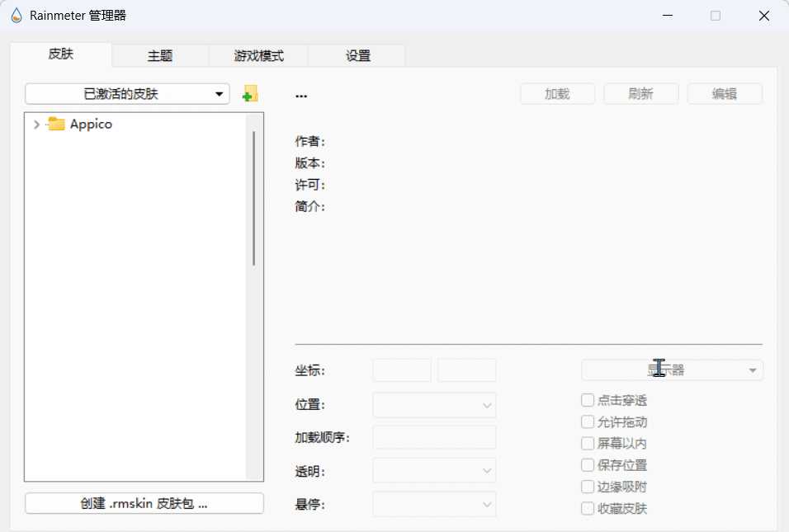Check the 屏幕以内 option

pos(588,444)
